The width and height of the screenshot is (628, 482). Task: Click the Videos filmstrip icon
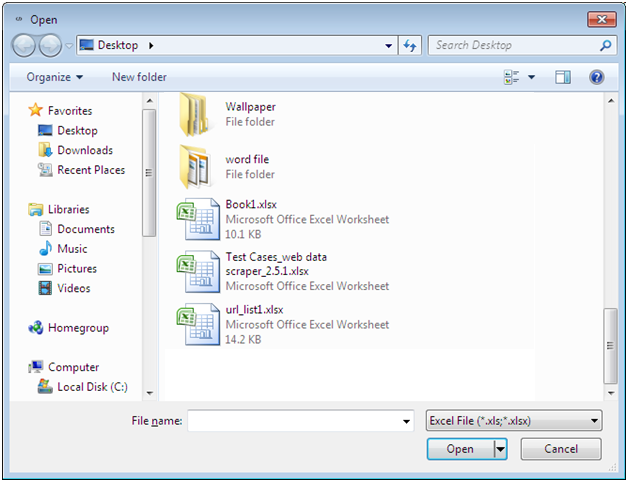45,288
